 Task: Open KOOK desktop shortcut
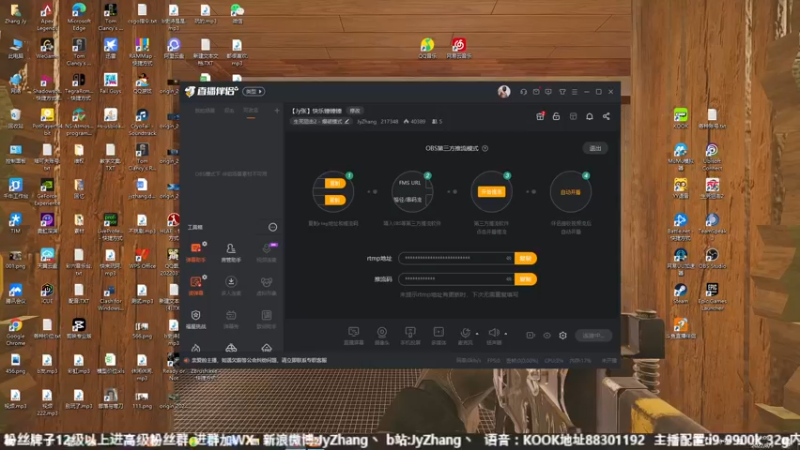point(680,118)
